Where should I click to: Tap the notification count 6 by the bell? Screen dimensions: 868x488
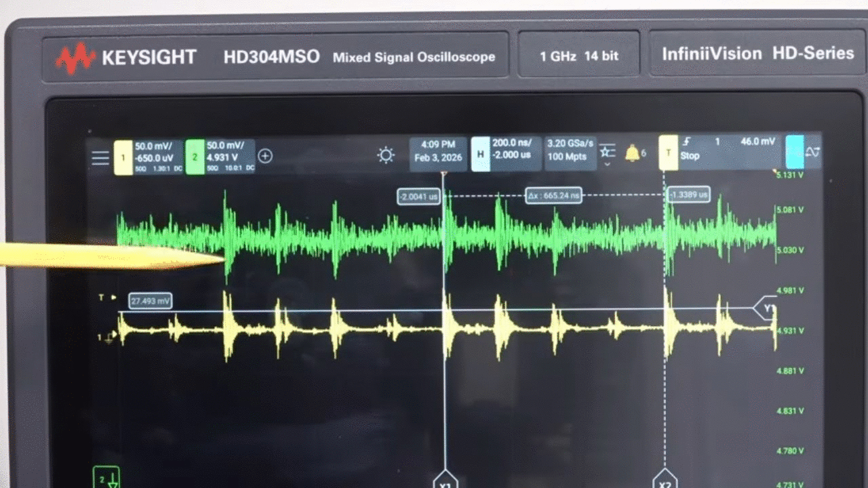(x=644, y=153)
